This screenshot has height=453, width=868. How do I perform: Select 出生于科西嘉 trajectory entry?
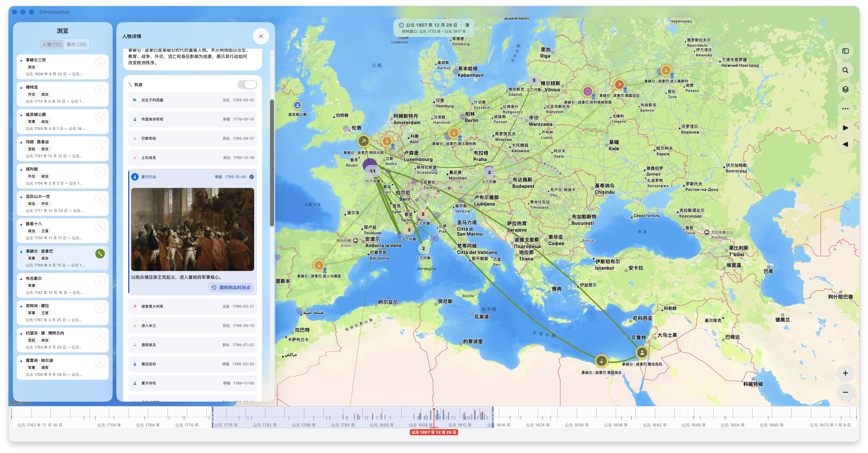coord(192,100)
